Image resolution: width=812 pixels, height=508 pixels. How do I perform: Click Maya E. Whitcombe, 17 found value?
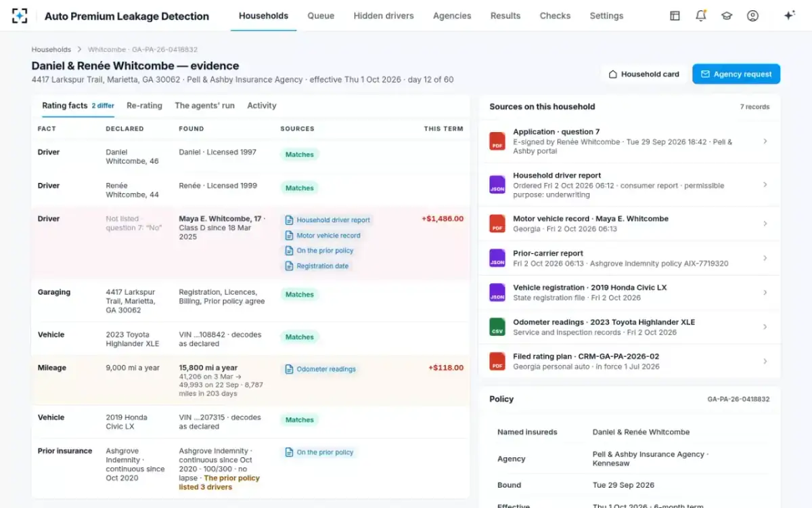[x=220, y=219]
